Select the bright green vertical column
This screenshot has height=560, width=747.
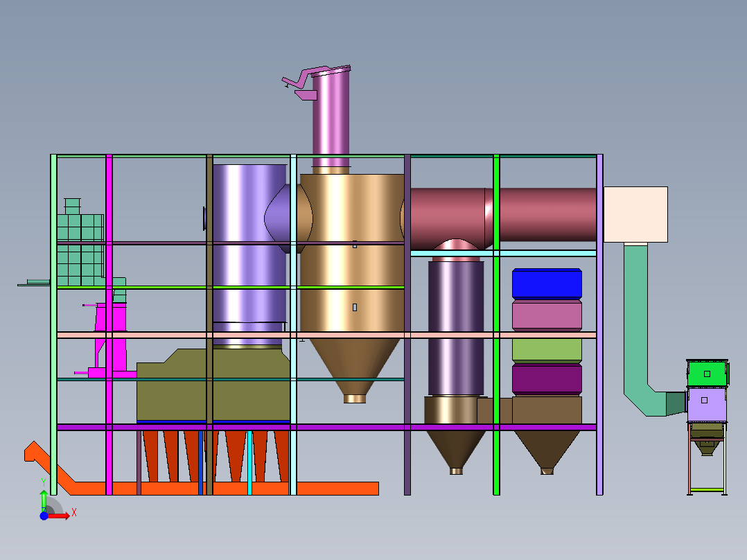tap(496, 324)
